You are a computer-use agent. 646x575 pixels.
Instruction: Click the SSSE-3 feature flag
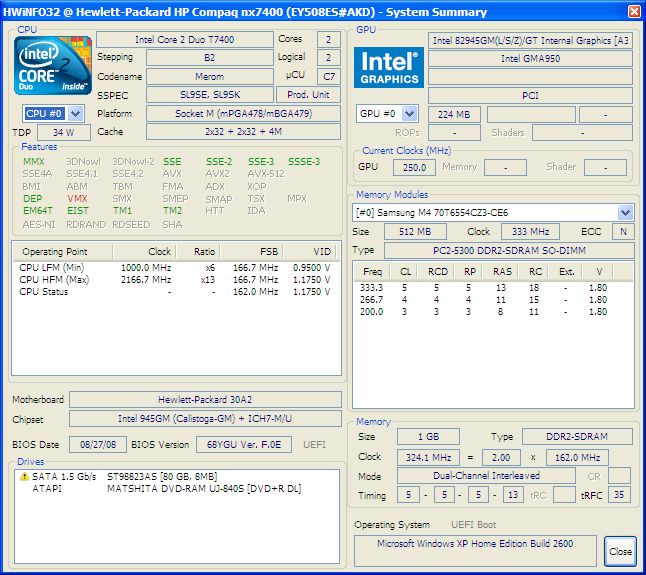(x=304, y=161)
